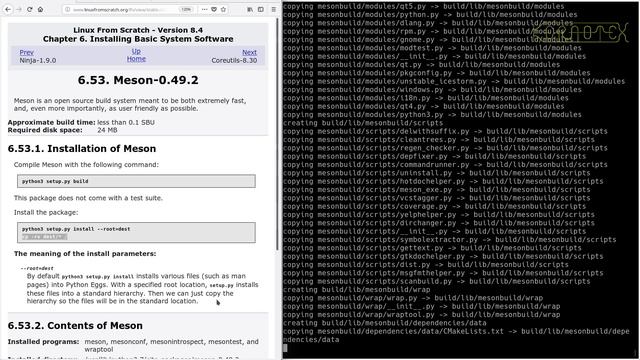Toggle the Firefox sidebar icon
This screenshot has width=640, height=360.
(261, 9)
